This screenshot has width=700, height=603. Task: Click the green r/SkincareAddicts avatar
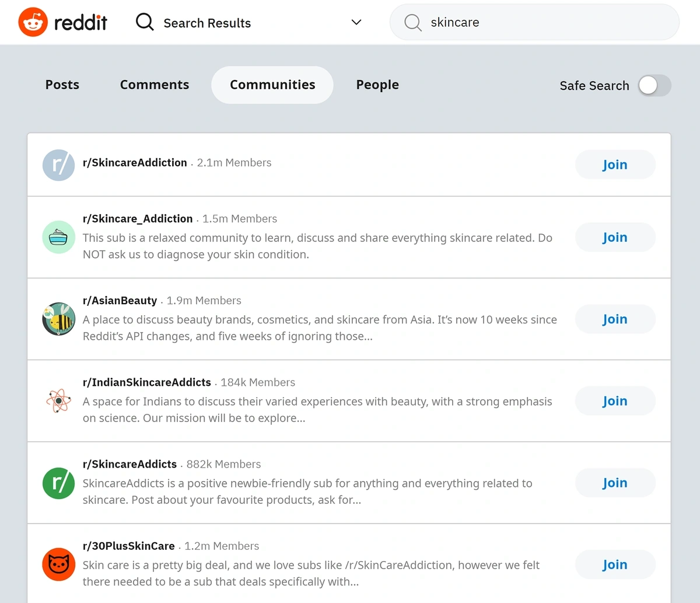point(59,482)
